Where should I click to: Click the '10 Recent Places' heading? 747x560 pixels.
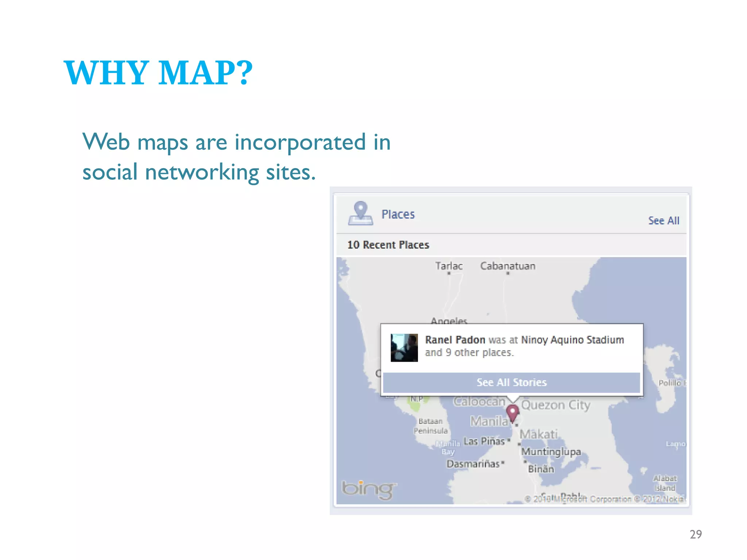point(388,245)
